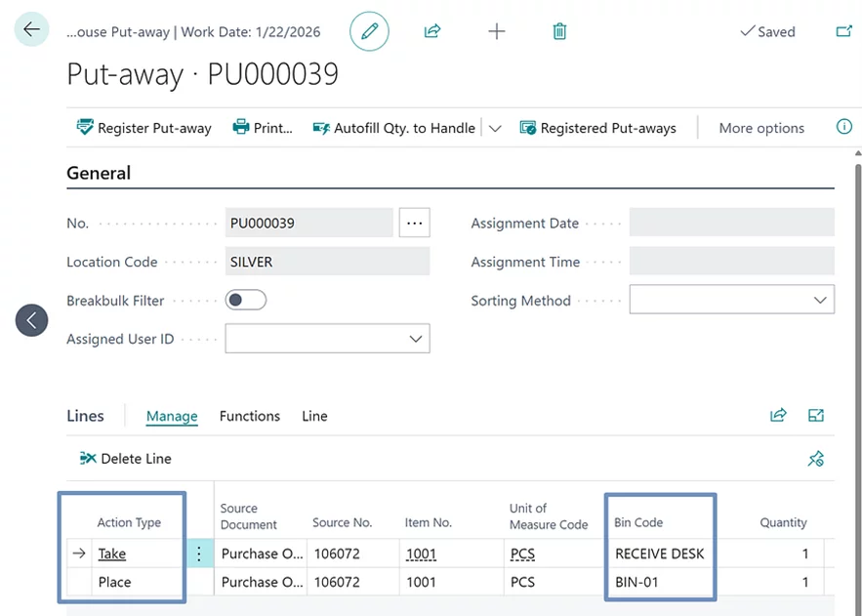Click the pencil edit icon
Viewport: 862px width, 616px height.
click(x=369, y=31)
